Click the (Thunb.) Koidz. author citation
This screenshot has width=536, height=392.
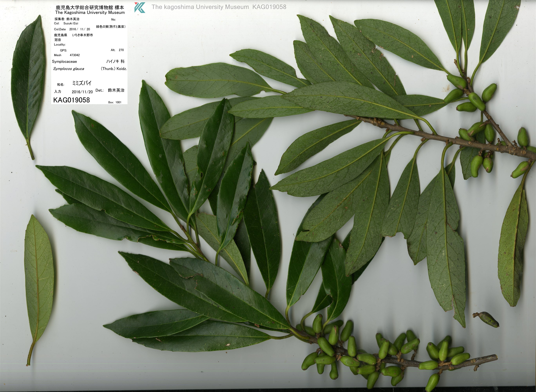[114, 69]
